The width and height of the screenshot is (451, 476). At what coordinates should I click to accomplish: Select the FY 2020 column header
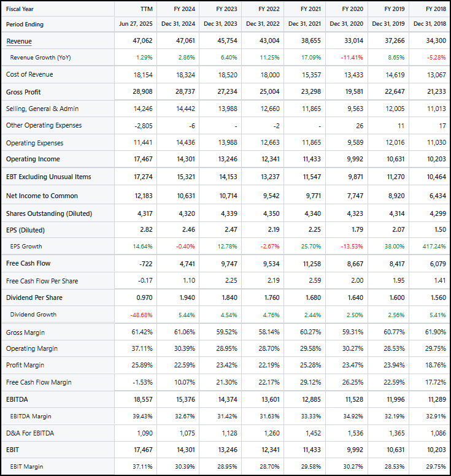353,9
